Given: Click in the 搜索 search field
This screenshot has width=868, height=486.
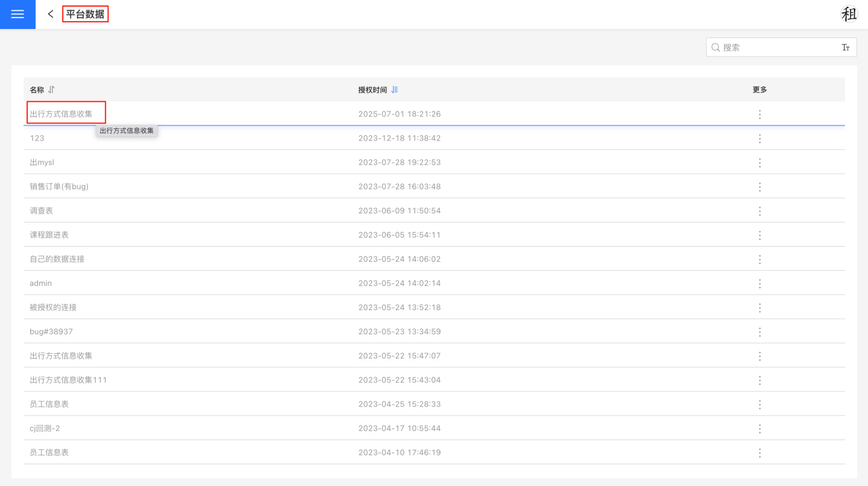Looking at the screenshot, I should 778,48.
